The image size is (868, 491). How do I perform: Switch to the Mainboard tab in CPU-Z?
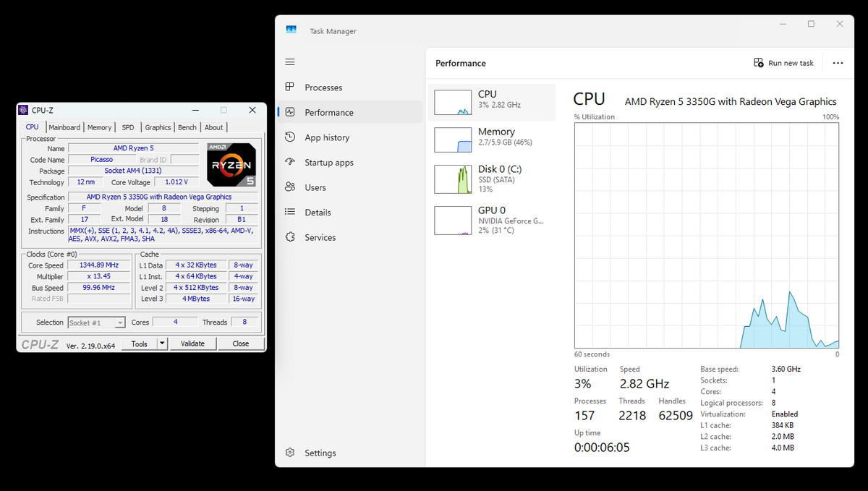[x=64, y=127]
